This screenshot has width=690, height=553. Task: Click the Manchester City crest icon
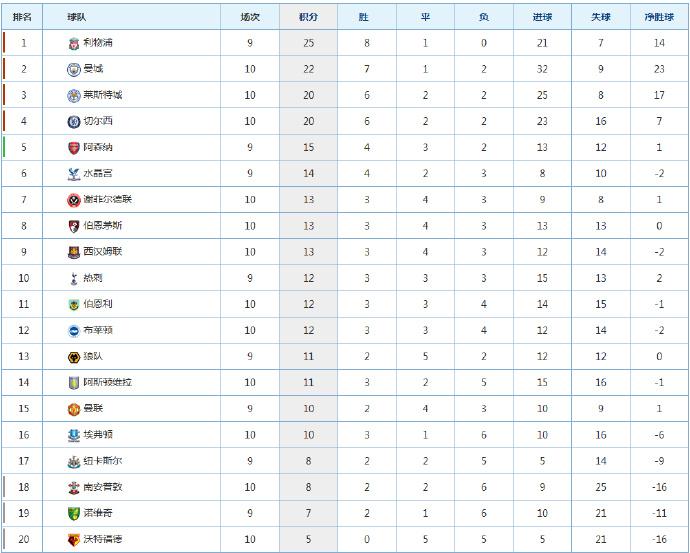[74, 69]
